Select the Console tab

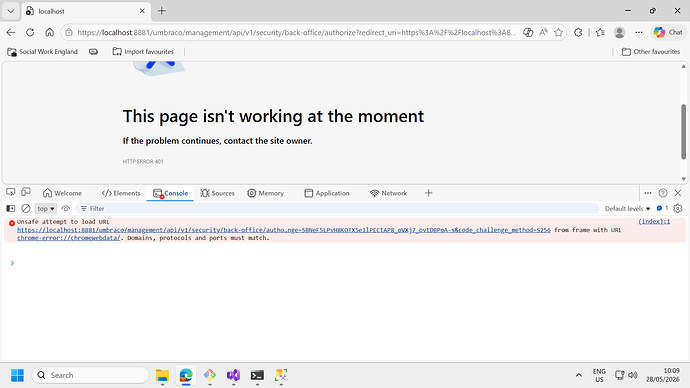click(170, 193)
